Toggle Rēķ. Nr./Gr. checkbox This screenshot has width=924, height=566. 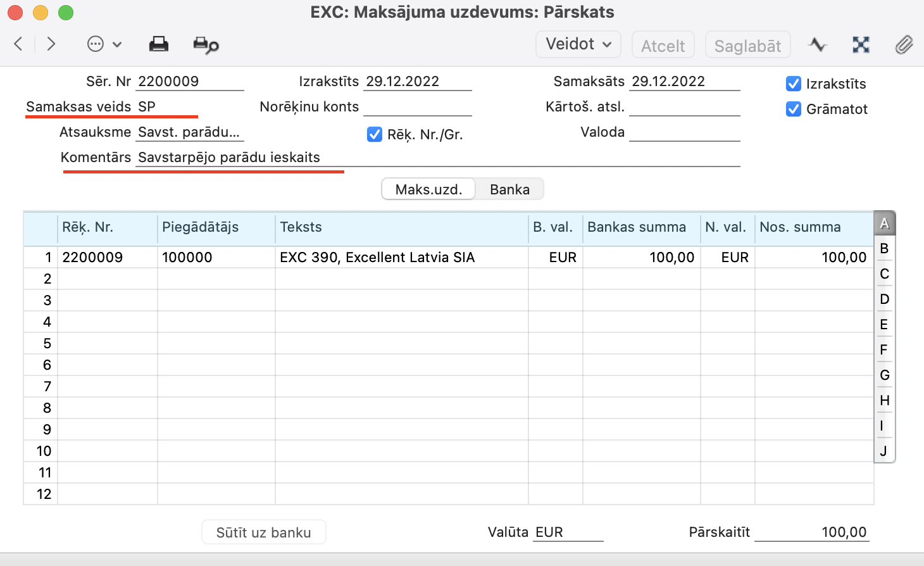[x=375, y=134]
